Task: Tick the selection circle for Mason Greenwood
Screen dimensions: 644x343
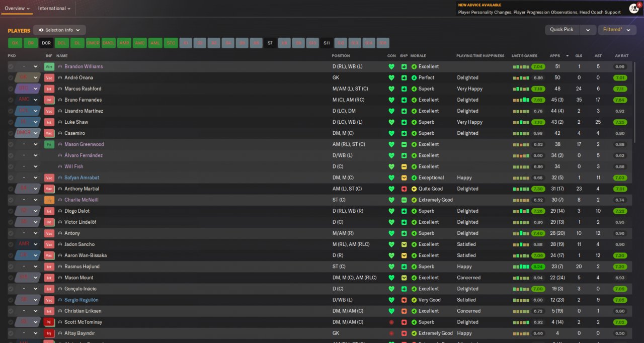Action: [11, 144]
